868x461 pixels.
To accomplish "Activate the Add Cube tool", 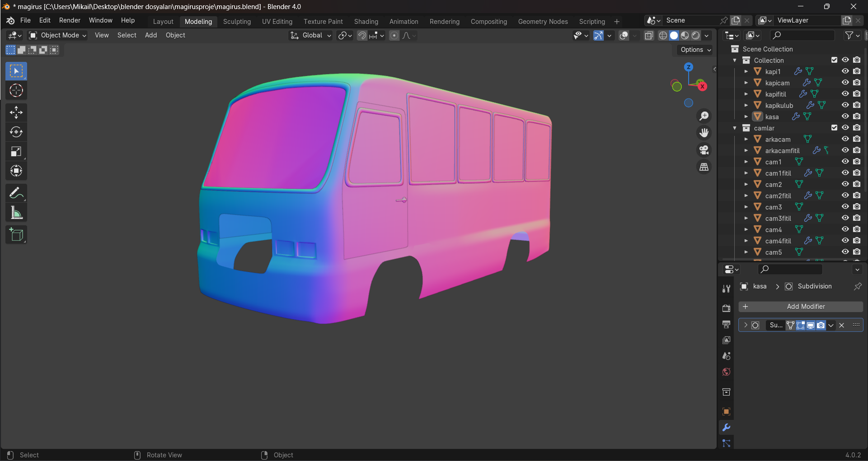I will click(16, 235).
